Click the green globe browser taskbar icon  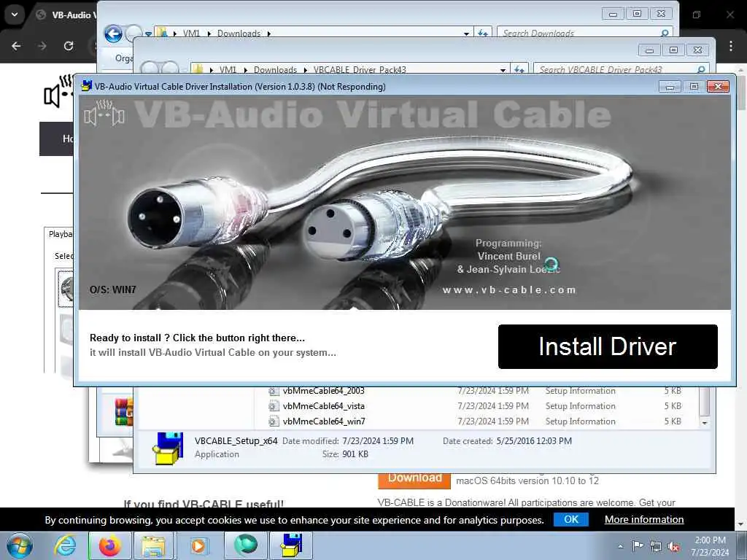point(245,545)
